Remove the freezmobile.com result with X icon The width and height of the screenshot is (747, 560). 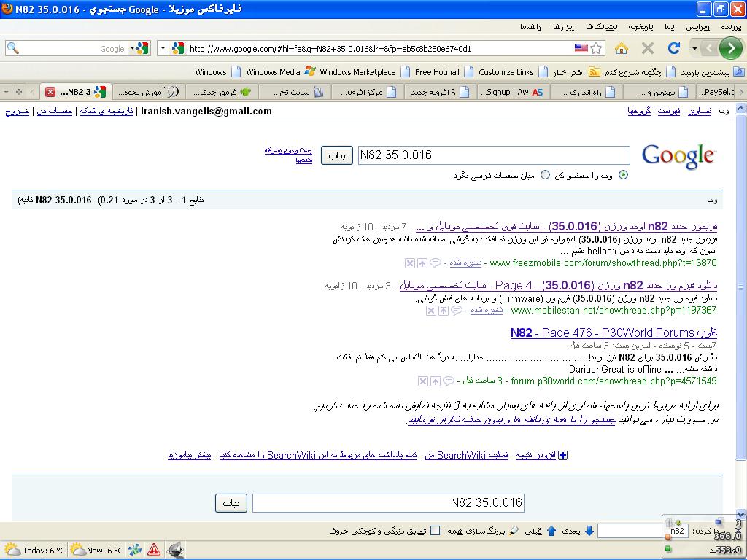pyautogui.click(x=410, y=262)
